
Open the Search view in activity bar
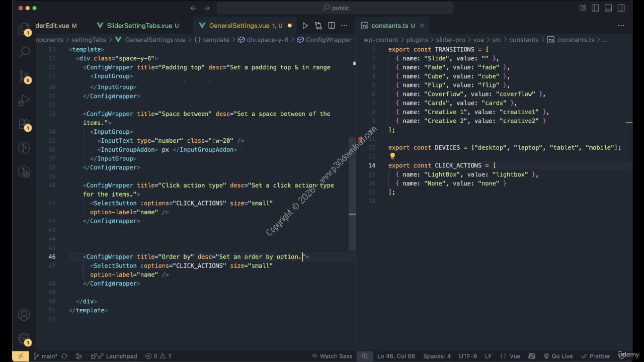24,52
